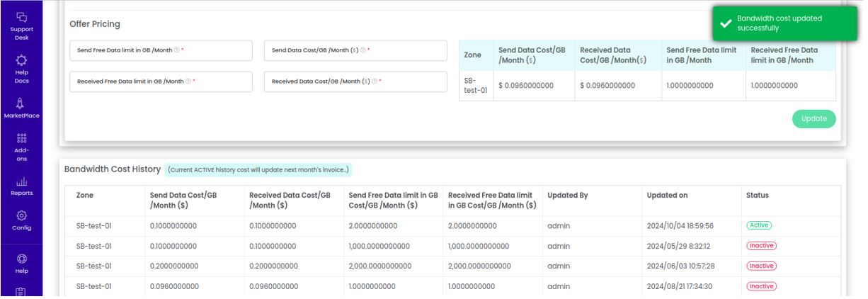
Task: Click the Updated on column header
Action: pyautogui.click(x=668, y=195)
